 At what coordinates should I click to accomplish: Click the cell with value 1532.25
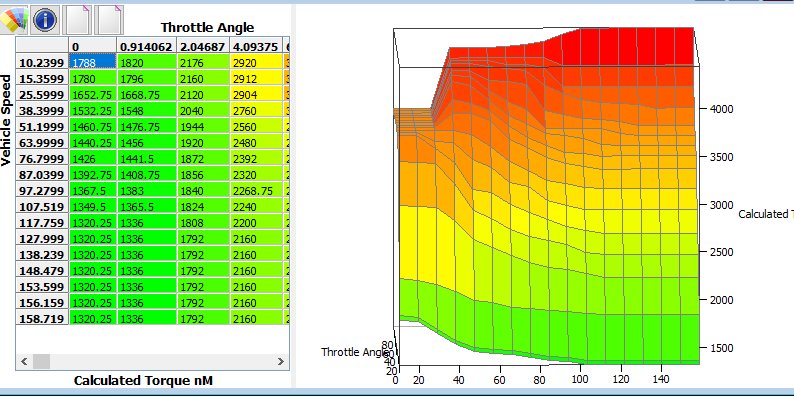93,111
